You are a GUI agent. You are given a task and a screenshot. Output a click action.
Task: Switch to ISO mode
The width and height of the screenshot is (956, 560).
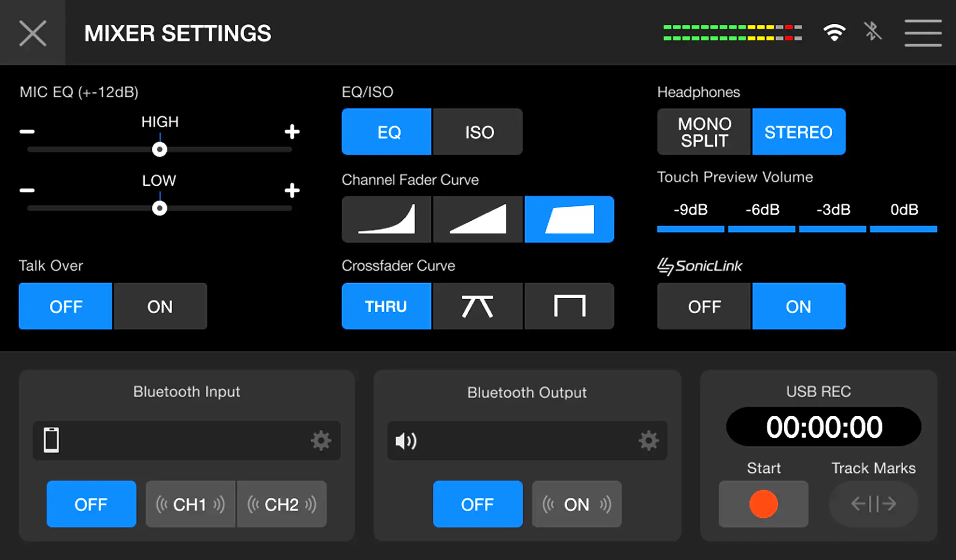coord(478,132)
